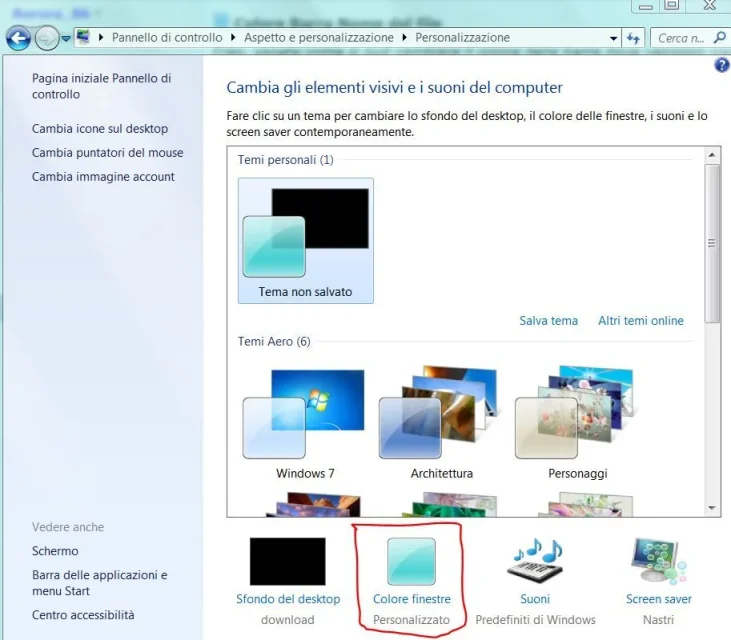Open Cambia puntatori del mouse

[x=108, y=153]
